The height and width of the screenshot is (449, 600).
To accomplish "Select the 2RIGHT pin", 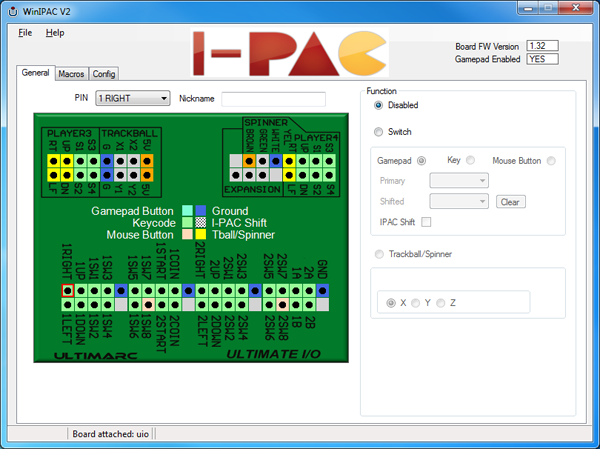I will coord(202,291).
